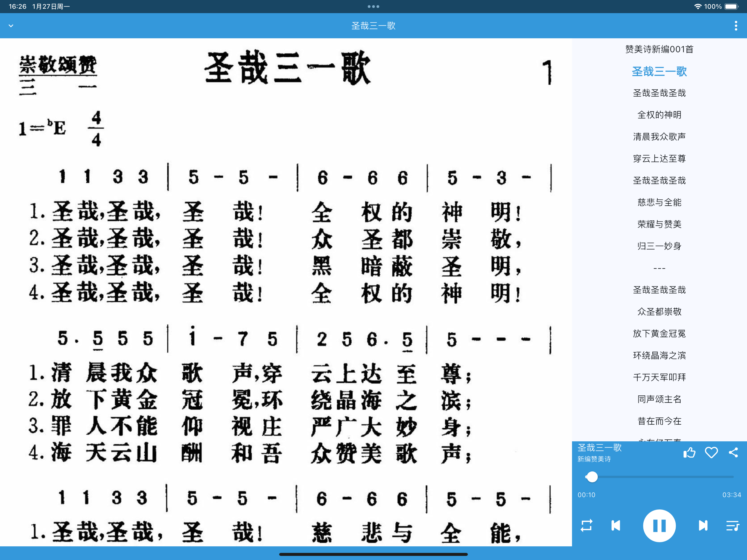The width and height of the screenshot is (747, 560).
Task: Click the playback progress slider knob
Action: pos(592,477)
